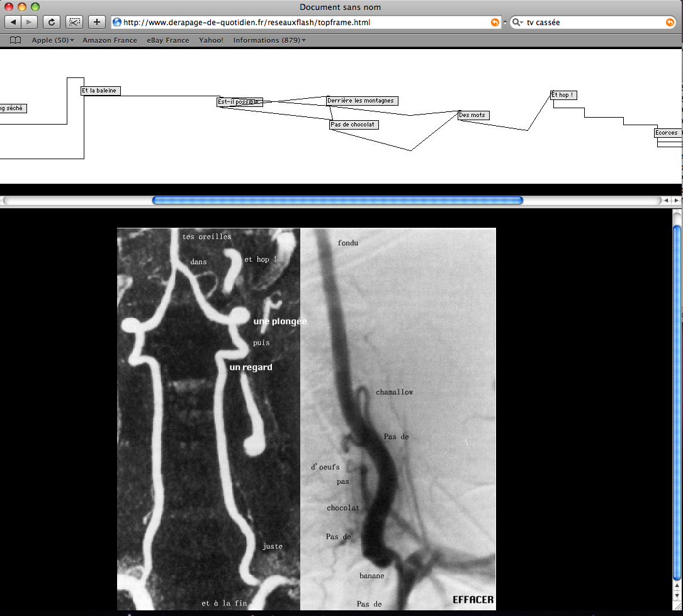Click the plus Add Bookmark button
This screenshot has height=616, width=683.
pyautogui.click(x=96, y=22)
